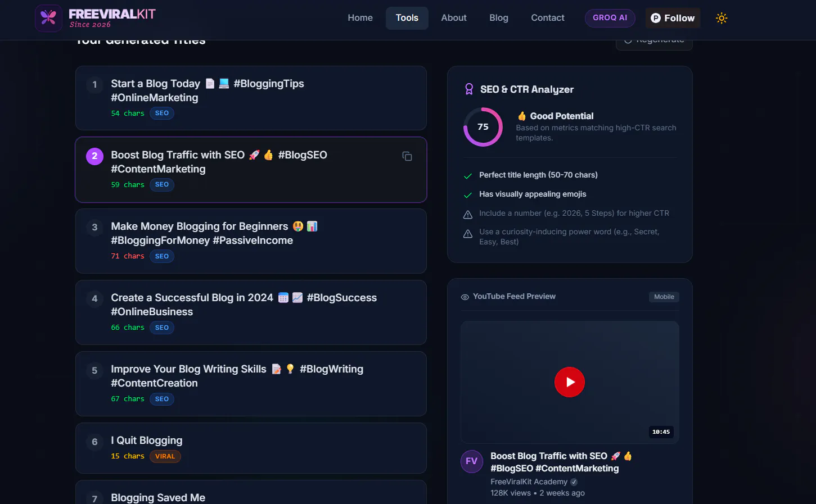
Task: Click the 54 chars count
Action: [x=128, y=113]
